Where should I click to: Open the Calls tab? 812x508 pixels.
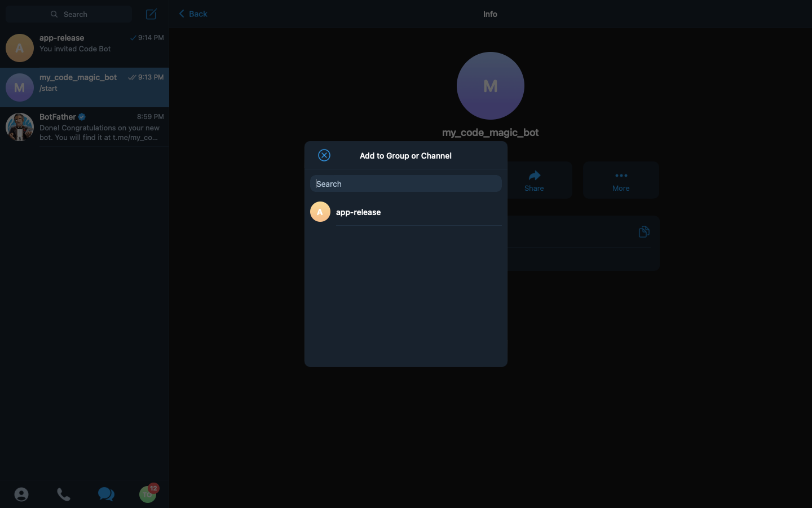(x=64, y=494)
